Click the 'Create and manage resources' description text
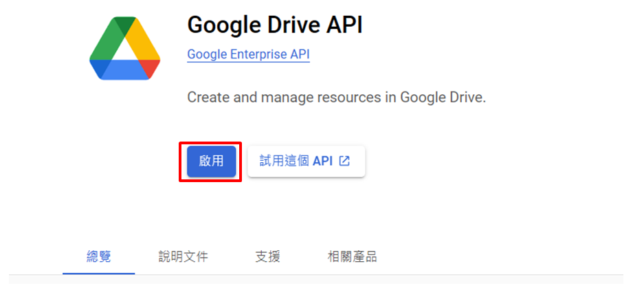 [x=336, y=98]
